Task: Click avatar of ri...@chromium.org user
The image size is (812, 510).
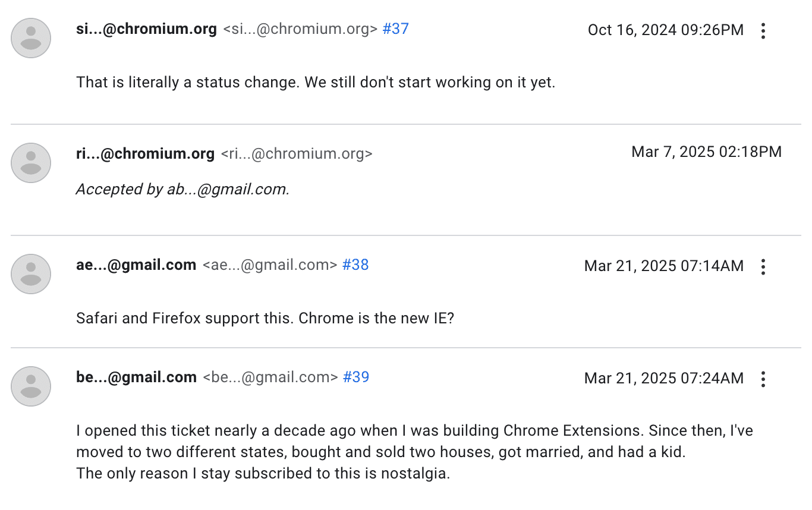Action: pos(31,163)
